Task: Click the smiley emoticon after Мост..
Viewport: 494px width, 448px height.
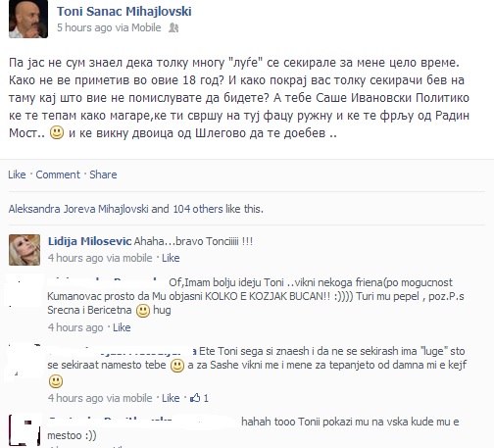Action: coord(57,132)
